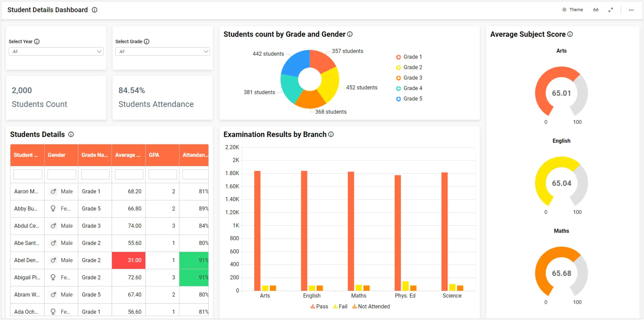
Task: Click the female gender icon in Abby's row
Action: pos(53,208)
